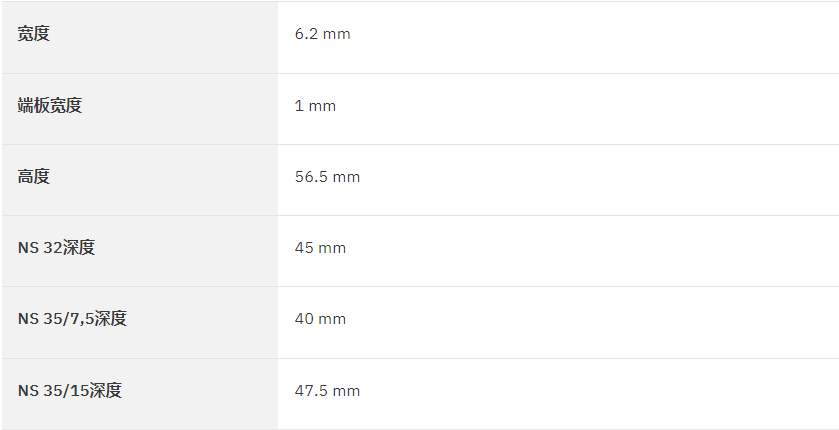This screenshot has height=430, width=839.
Task: Select the 6.2 mm width value
Action: pos(323,34)
